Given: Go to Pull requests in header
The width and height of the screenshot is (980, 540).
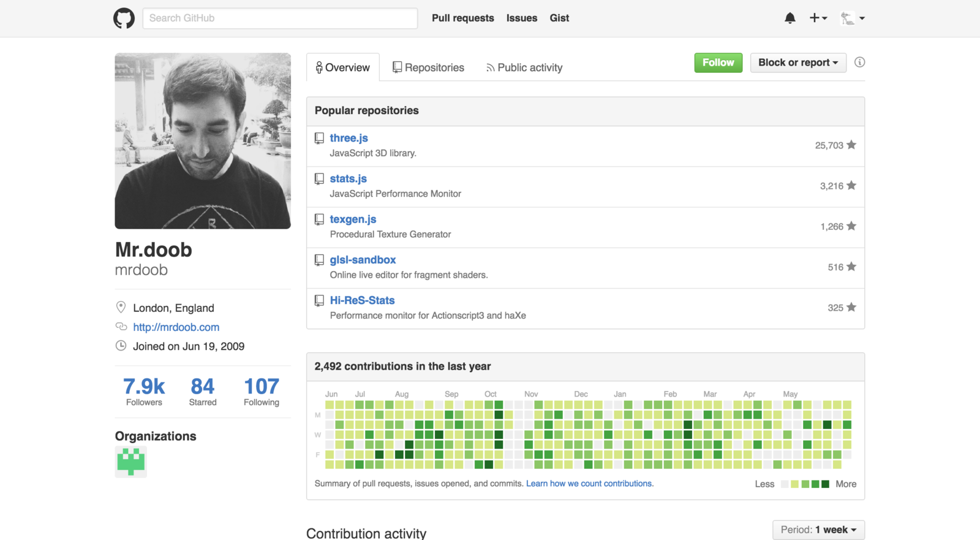Looking at the screenshot, I should (x=463, y=18).
